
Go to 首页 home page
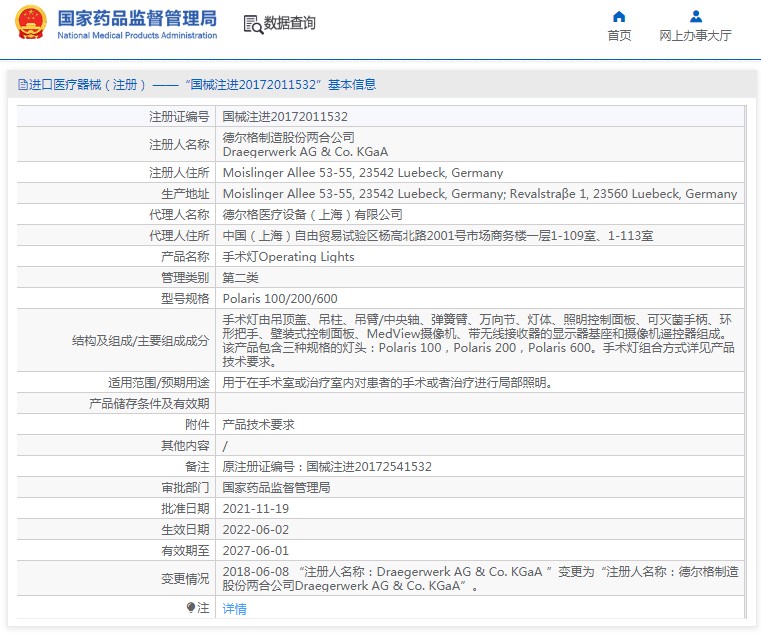[x=619, y=35]
